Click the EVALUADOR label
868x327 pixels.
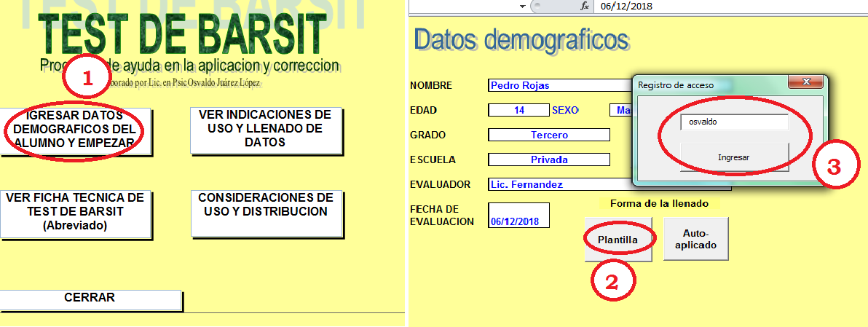440,184
